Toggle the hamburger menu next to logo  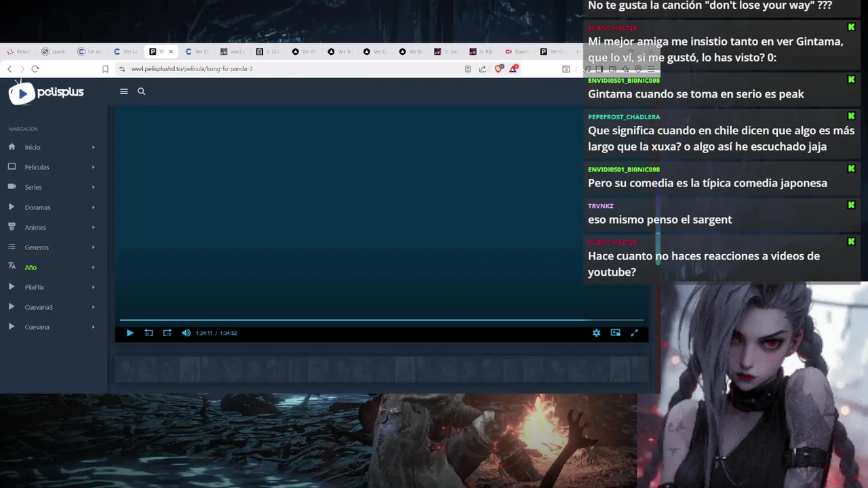click(x=123, y=91)
